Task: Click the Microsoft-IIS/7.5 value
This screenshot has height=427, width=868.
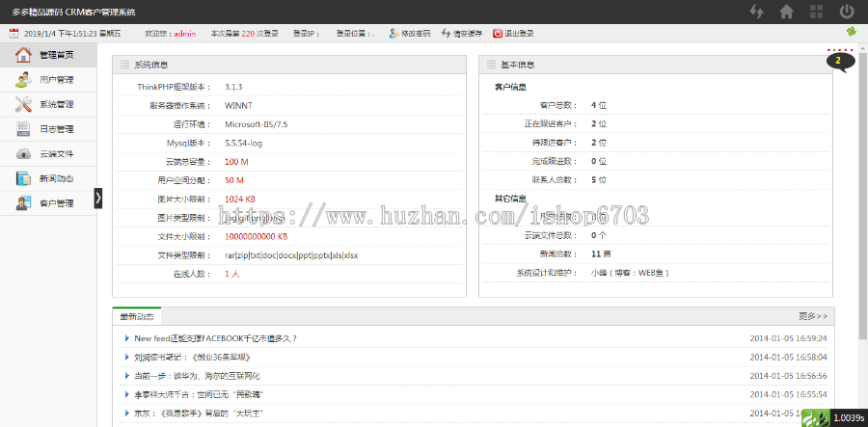Action: (256, 124)
